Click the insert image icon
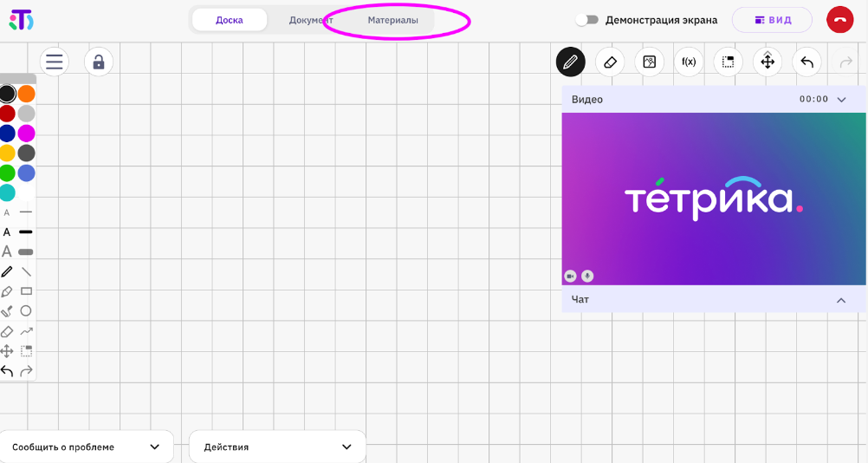The width and height of the screenshot is (868, 463). (649, 62)
